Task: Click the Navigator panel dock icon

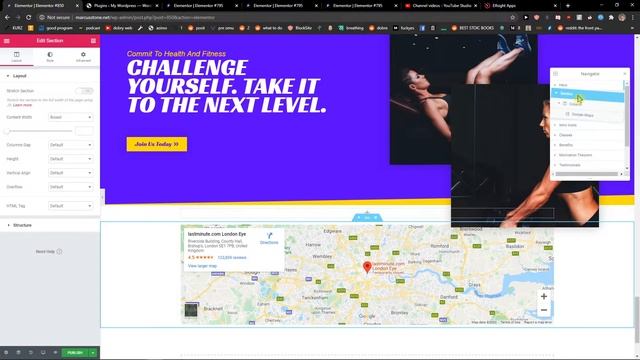Action: [x=555, y=74]
